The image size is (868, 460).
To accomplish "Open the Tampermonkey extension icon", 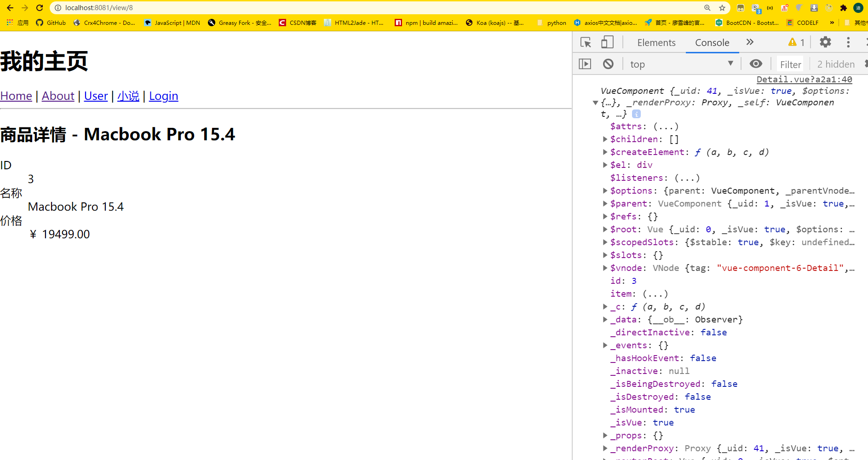I will (x=741, y=8).
